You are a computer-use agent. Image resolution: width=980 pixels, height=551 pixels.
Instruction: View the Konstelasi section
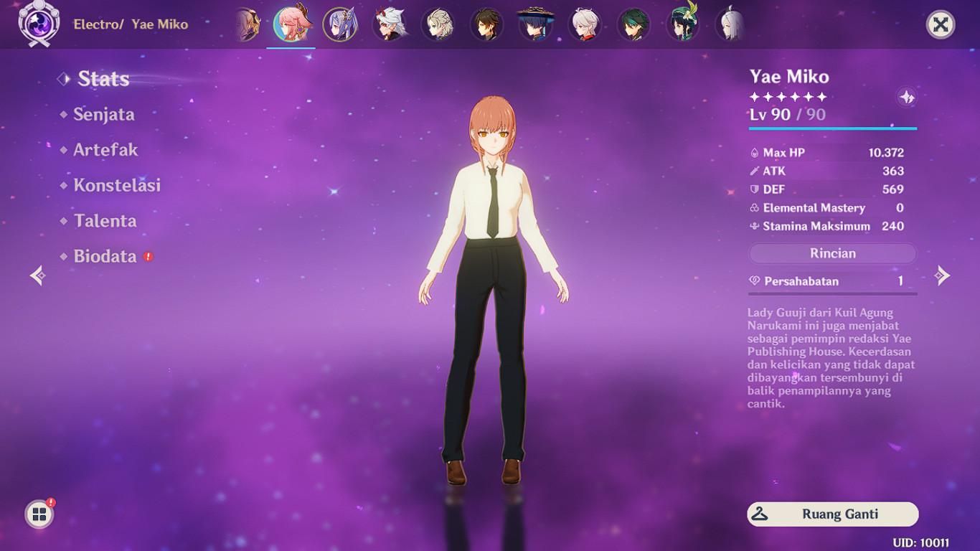point(116,185)
